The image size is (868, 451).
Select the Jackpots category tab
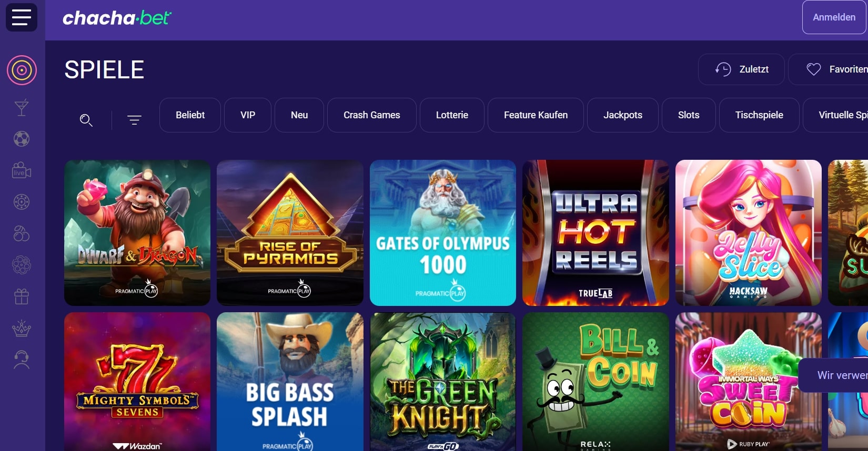[x=623, y=115]
